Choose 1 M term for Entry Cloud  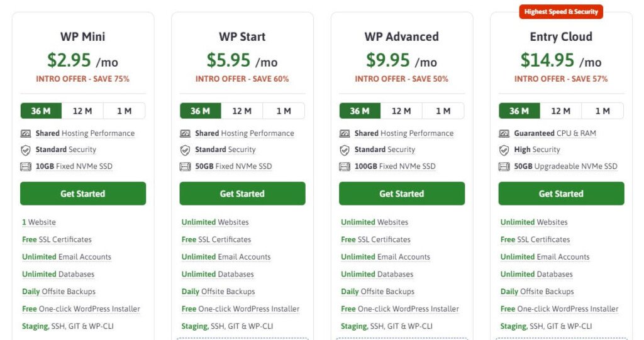coord(602,111)
